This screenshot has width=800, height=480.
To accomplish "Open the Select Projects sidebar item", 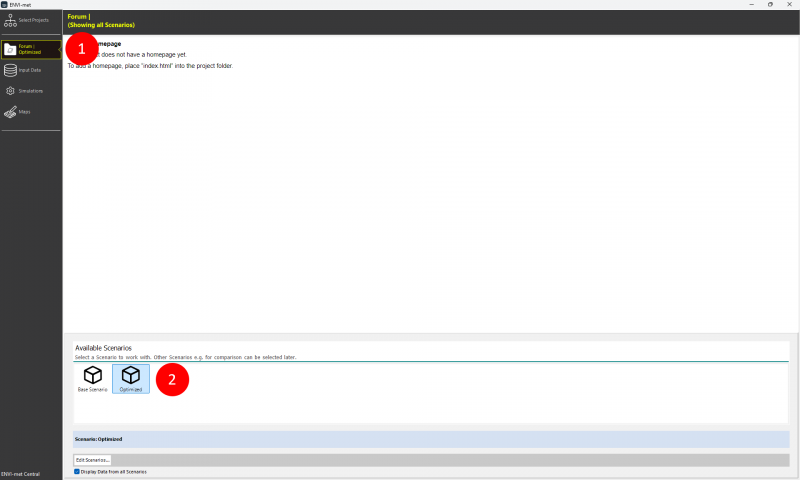I will click(x=30, y=20).
